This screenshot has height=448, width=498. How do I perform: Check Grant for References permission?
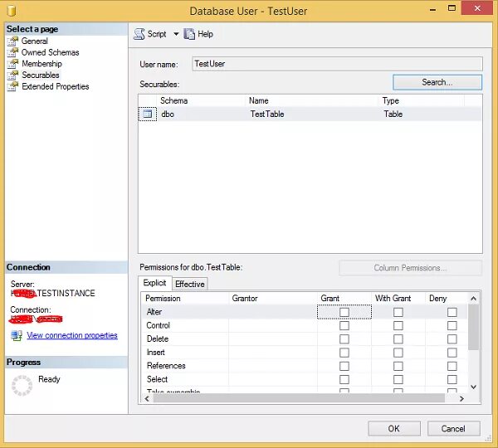[344, 366]
